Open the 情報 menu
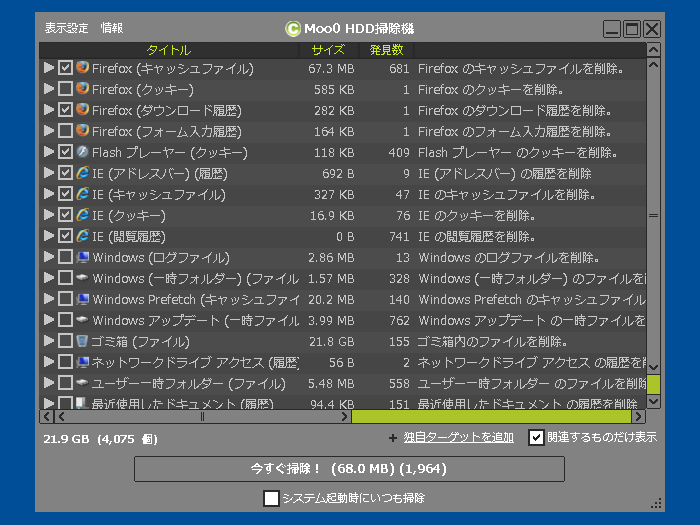 (x=112, y=28)
